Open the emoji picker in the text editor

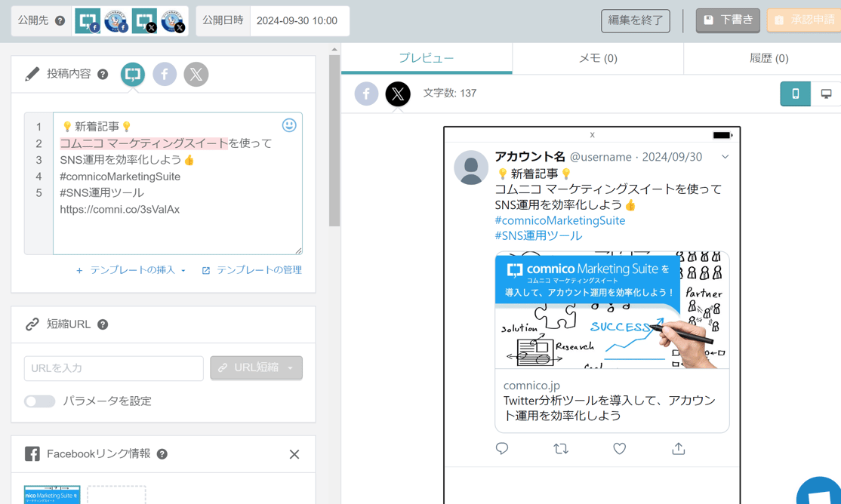point(288,124)
